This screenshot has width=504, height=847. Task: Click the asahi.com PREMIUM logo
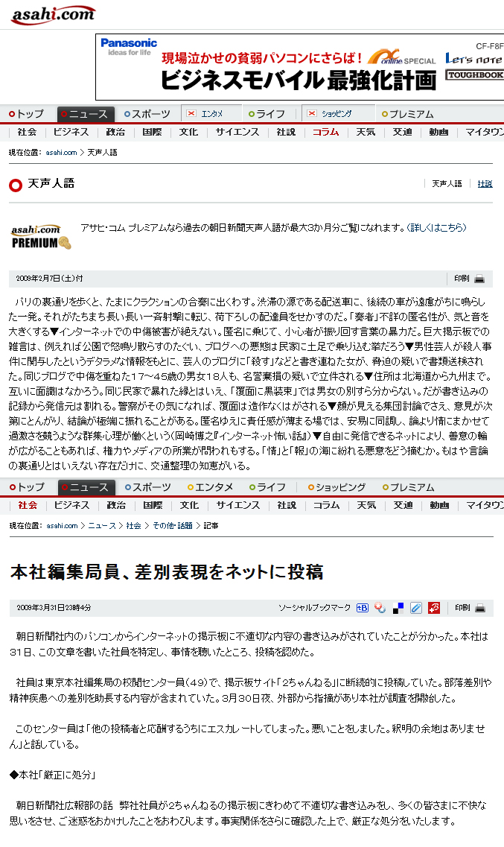click(x=41, y=237)
